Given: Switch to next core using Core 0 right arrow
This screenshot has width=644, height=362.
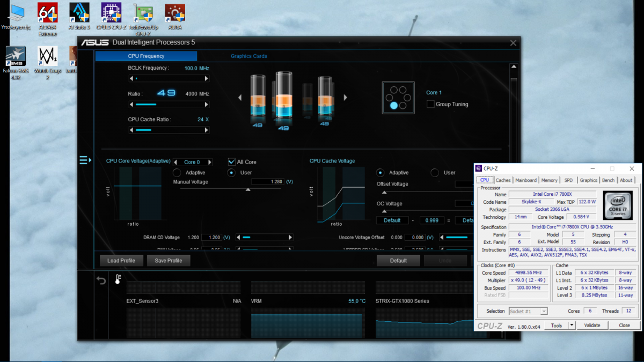Looking at the screenshot, I should tap(210, 162).
